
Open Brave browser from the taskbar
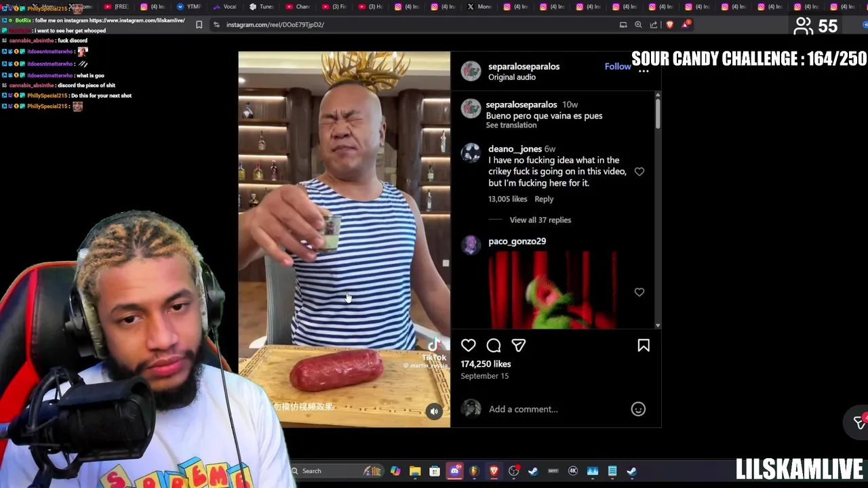coord(494,471)
